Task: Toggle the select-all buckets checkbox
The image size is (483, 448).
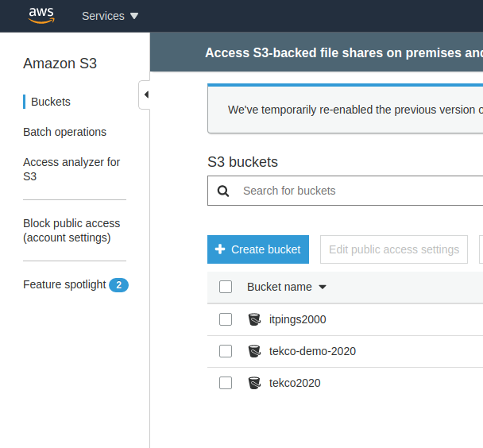Action: 226,287
